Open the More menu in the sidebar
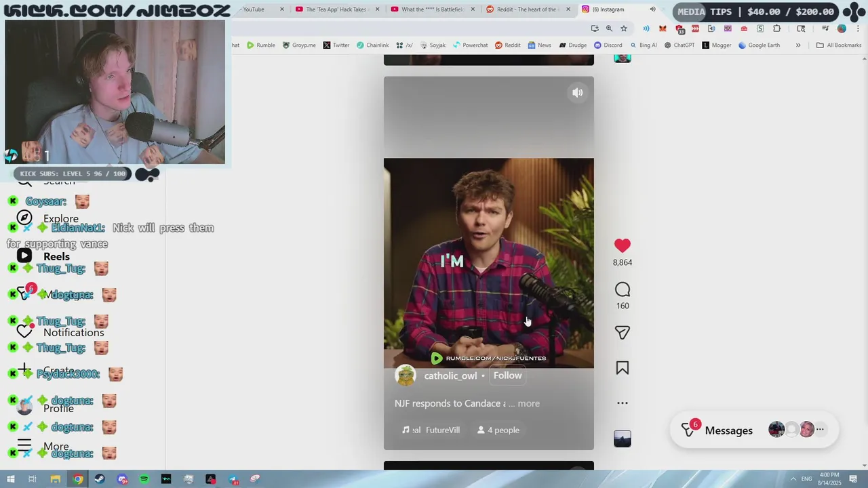Image resolution: width=868 pixels, height=488 pixels. [43, 446]
